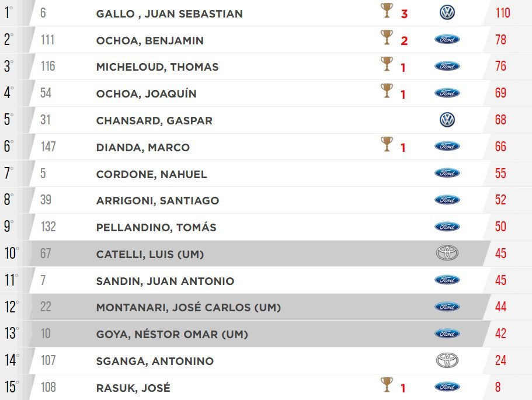Click the 15° position label
The width and height of the screenshot is (532, 400).
12,387
